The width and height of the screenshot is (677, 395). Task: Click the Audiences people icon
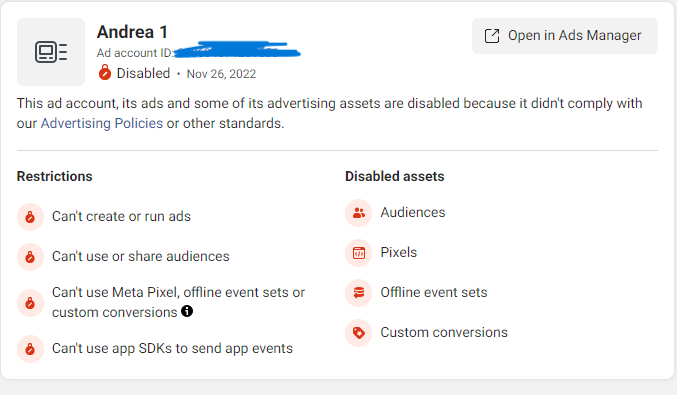(x=358, y=213)
